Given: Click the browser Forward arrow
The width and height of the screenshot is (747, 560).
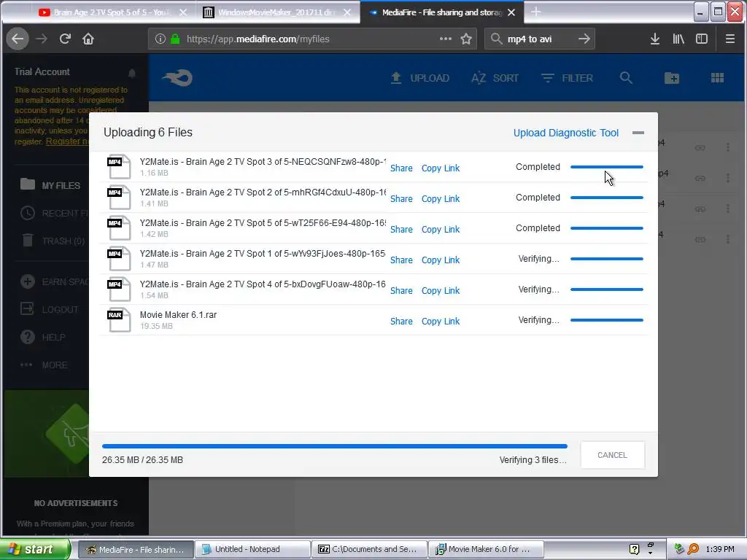Looking at the screenshot, I should (42, 39).
